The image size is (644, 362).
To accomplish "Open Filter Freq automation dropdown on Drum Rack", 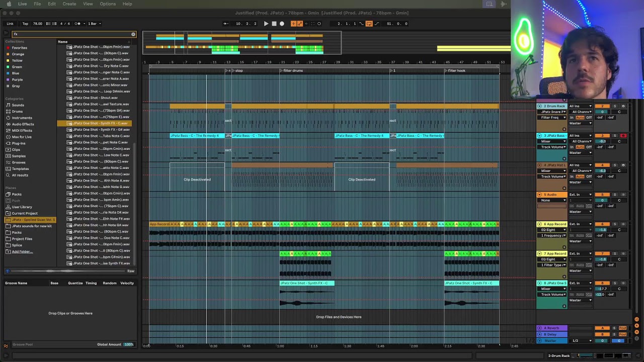I will click(x=552, y=118).
